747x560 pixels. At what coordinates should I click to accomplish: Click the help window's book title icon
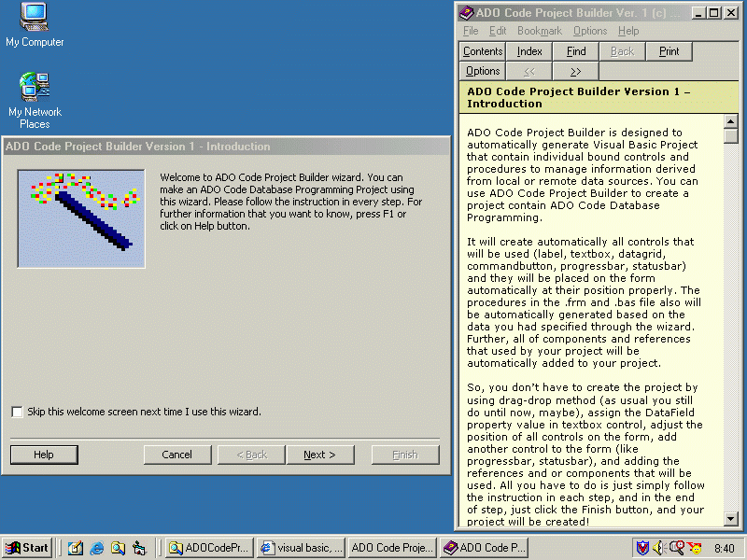click(466, 13)
